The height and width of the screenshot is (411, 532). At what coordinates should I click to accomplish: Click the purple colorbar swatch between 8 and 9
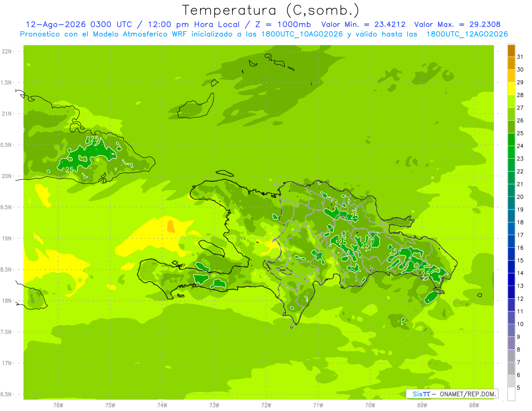point(511,343)
